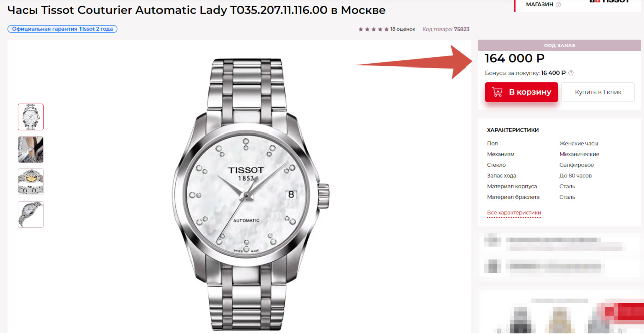Open the 18 оценок reviews link
This screenshot has height=334, width=644.
click(x=403, y=29)
